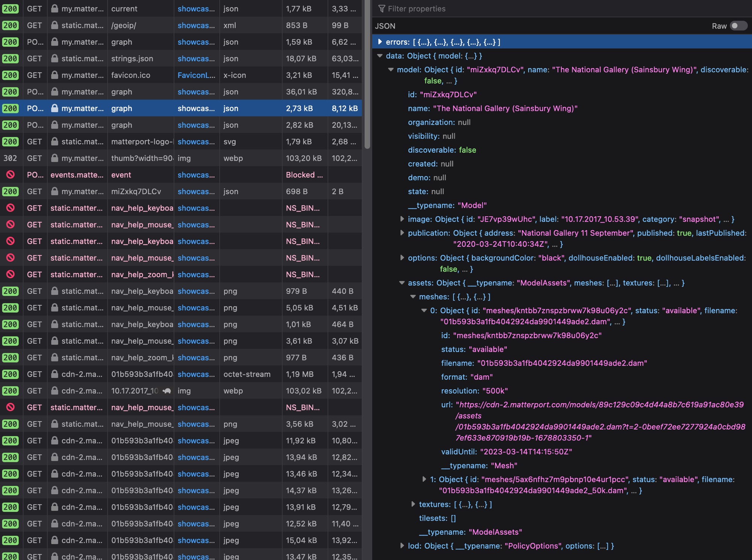752x560 pixels.
Task: Expand the errors array node
Action: (x=380, y=42)
